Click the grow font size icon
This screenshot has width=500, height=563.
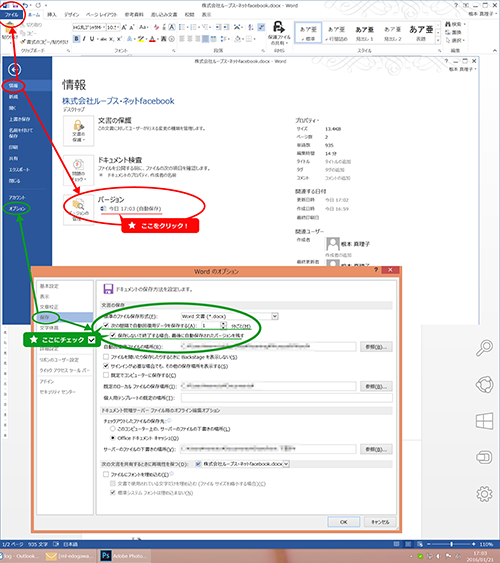[x=124, y=27]
